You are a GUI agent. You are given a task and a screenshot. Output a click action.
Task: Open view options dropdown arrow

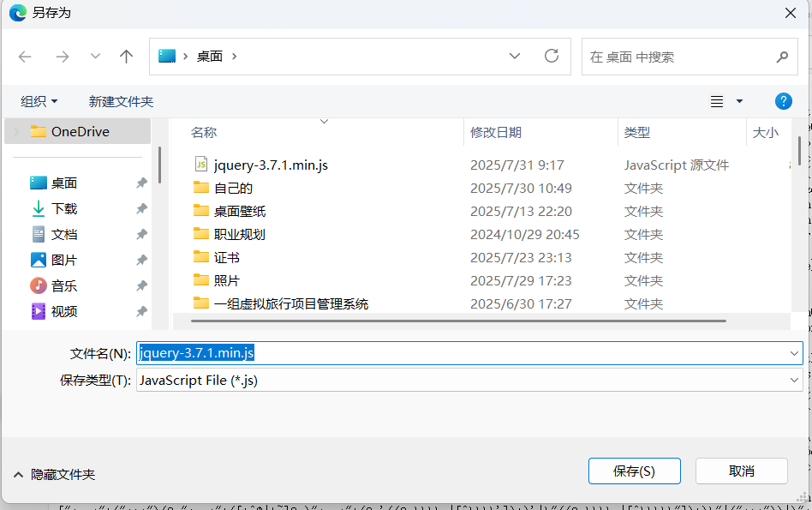(x=739, y=102)
